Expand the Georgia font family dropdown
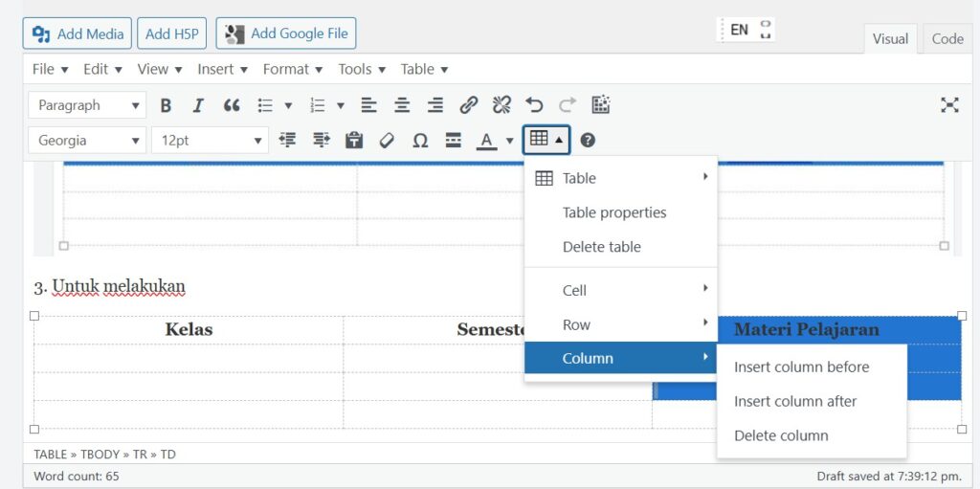Viewport: 980px width, 489px height. pyautogui.click(x=87, y=141)
